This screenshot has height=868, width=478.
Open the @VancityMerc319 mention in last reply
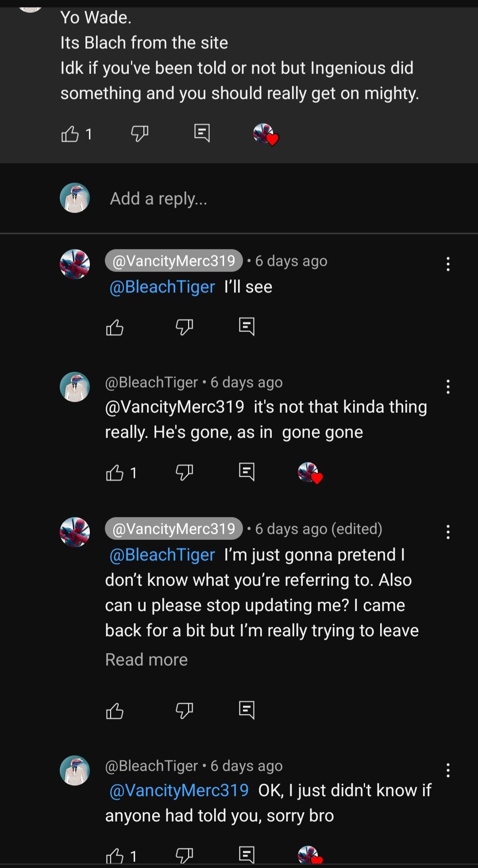click(179, 790)
